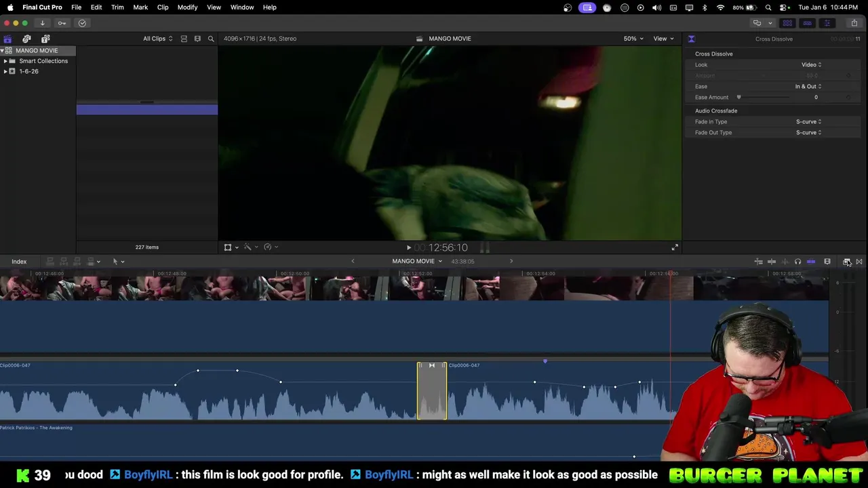The width and height of the screenshot is (868, 488).
Task: Open the Background Tasks checkmark icon
Action: pyautogui.click(x=82, y=23)
